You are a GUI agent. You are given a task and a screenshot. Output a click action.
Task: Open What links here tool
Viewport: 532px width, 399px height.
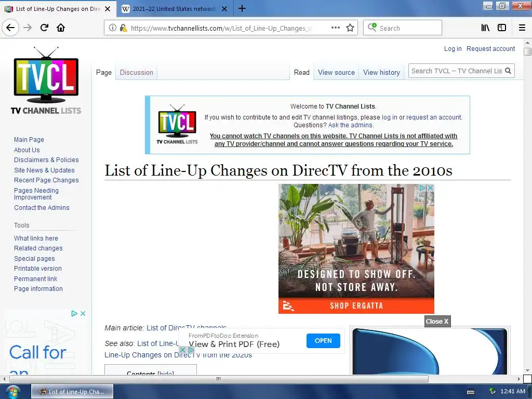click(x=36, y=238)
